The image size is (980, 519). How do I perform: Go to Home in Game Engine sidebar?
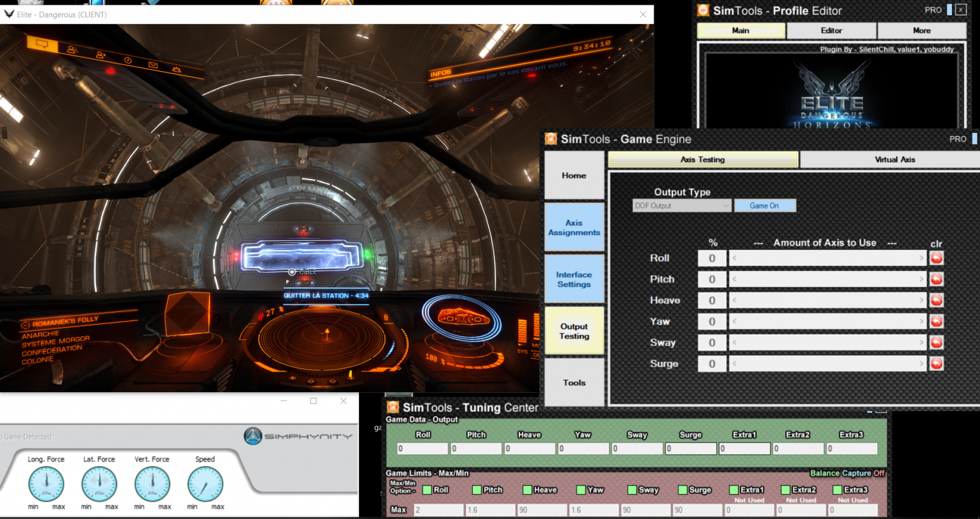click(574, 175)
